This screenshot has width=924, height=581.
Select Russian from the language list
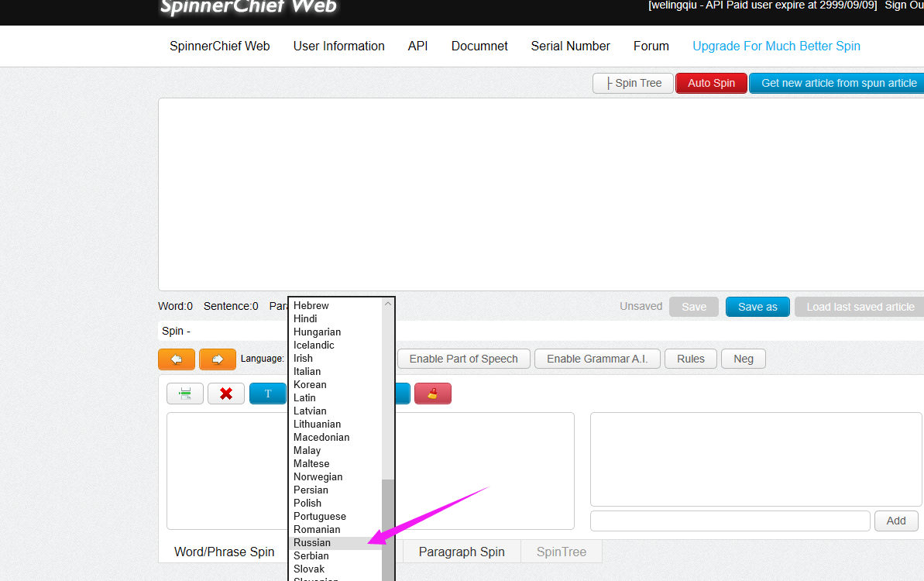312,543
